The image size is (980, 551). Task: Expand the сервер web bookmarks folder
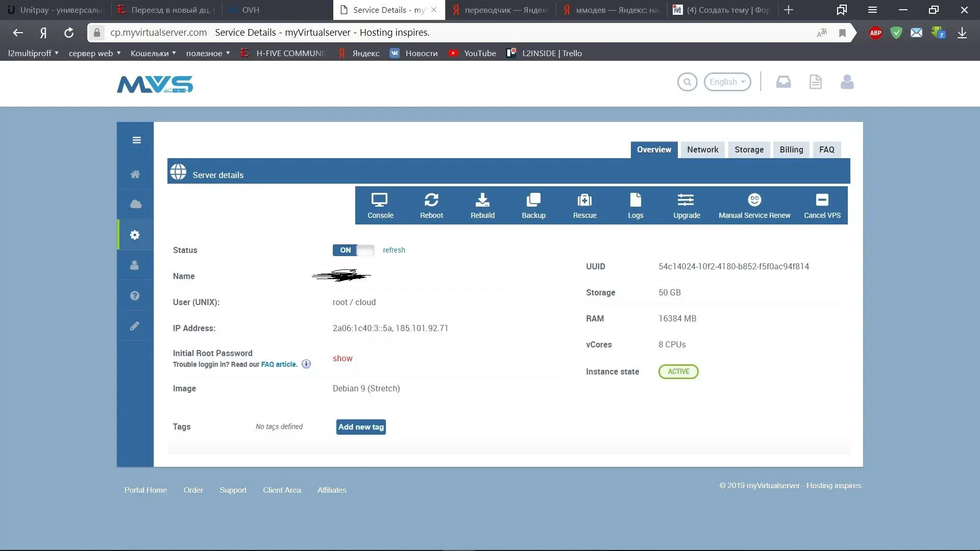94,53
